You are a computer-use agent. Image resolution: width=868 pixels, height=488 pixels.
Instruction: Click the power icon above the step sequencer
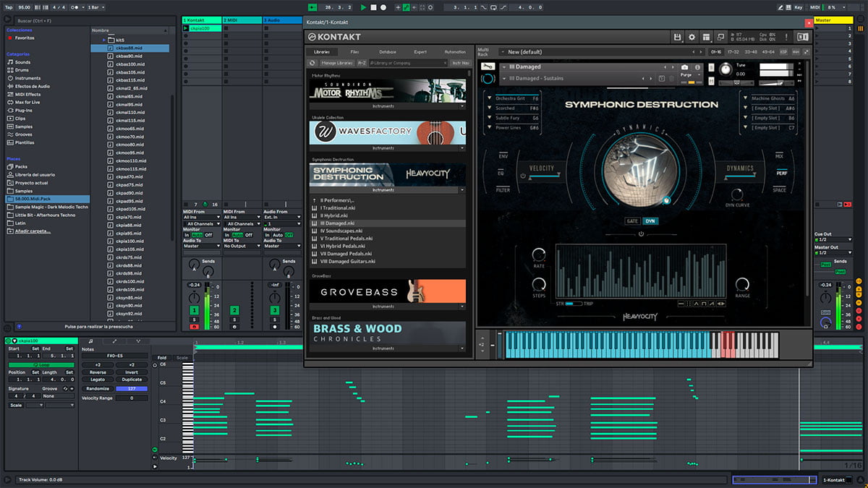click(641, 234)
